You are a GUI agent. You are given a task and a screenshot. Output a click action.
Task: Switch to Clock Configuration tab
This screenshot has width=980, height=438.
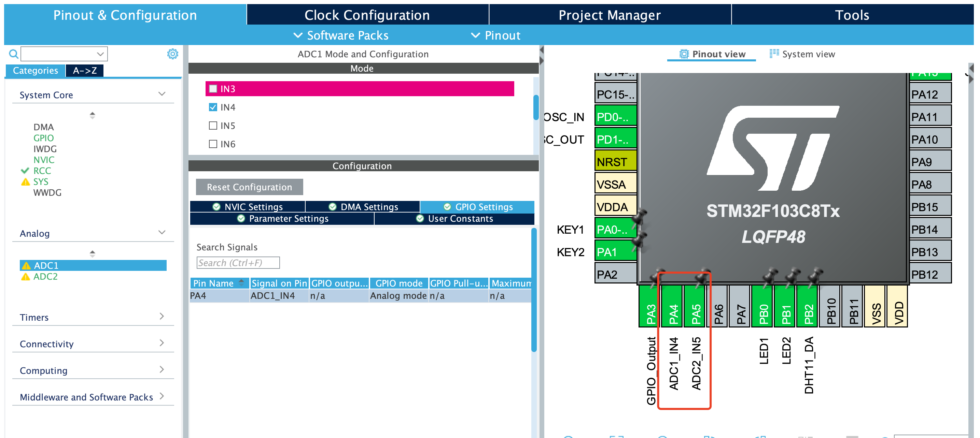367,15
